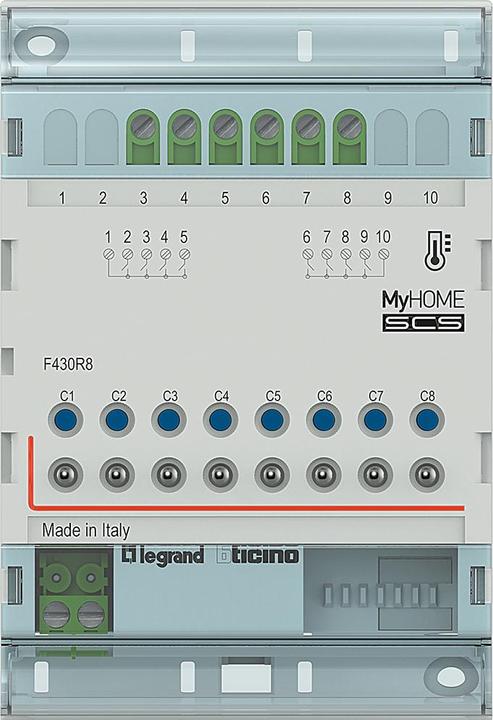Click the C1 label text
Screen dimensions: 493x720
point(67,395)
